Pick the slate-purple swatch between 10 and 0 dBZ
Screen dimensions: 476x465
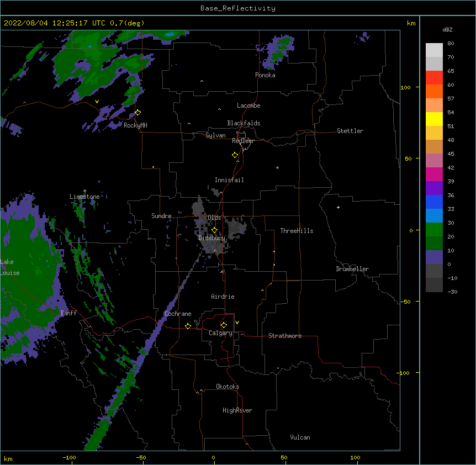coord(434,257)
